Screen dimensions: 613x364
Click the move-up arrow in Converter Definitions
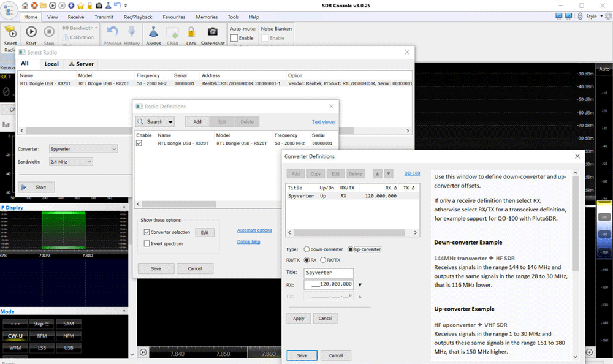coord(377,173)
